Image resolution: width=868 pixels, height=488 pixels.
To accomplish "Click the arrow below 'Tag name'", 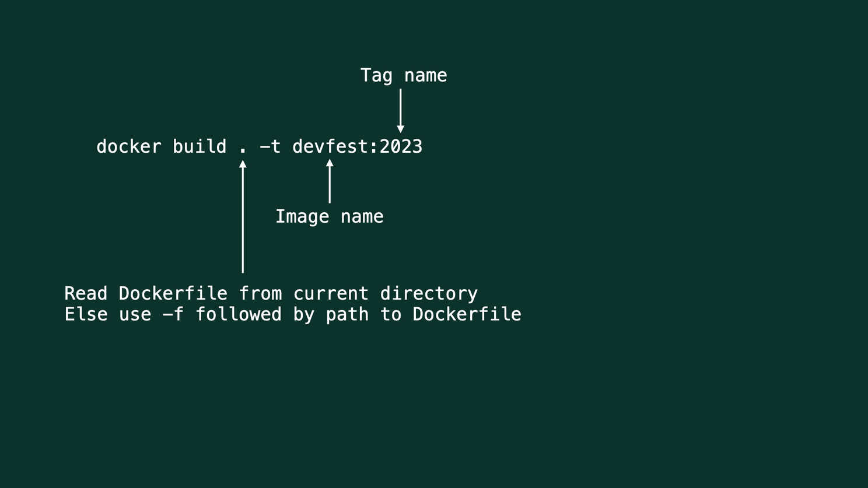I will click(x=400, y=111).
